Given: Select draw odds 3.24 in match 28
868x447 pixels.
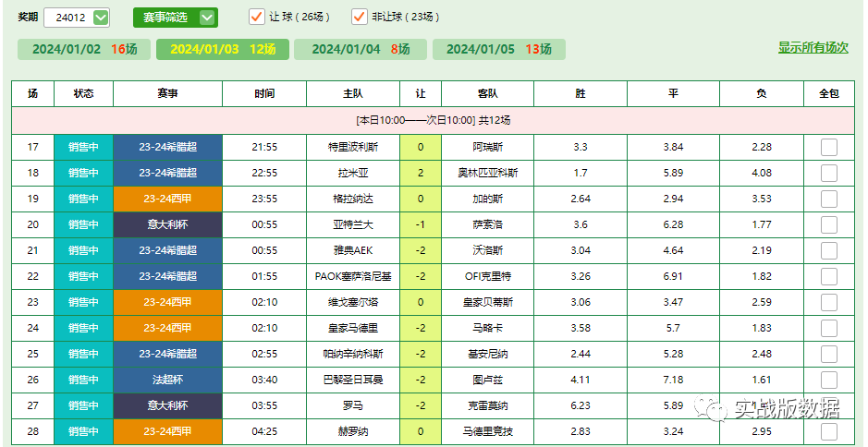Looking at the screenshot, I should click(x=673, y=431).
